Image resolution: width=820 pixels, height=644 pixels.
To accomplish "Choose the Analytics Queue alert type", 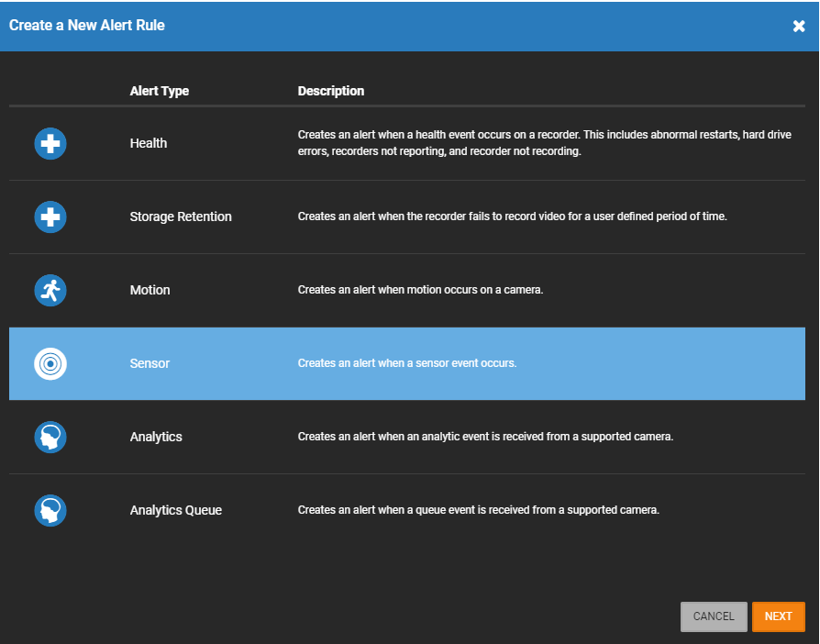I will [x=175, y=511].
